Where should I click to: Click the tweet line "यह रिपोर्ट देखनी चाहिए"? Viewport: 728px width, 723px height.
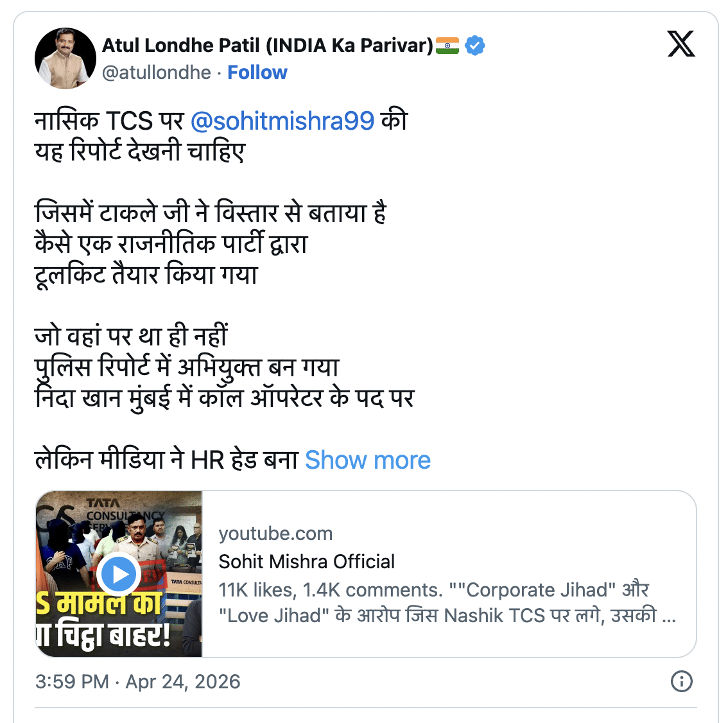140,152
